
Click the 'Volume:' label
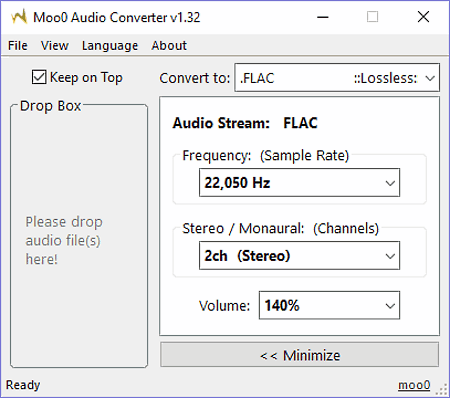(x=224, y=306)
